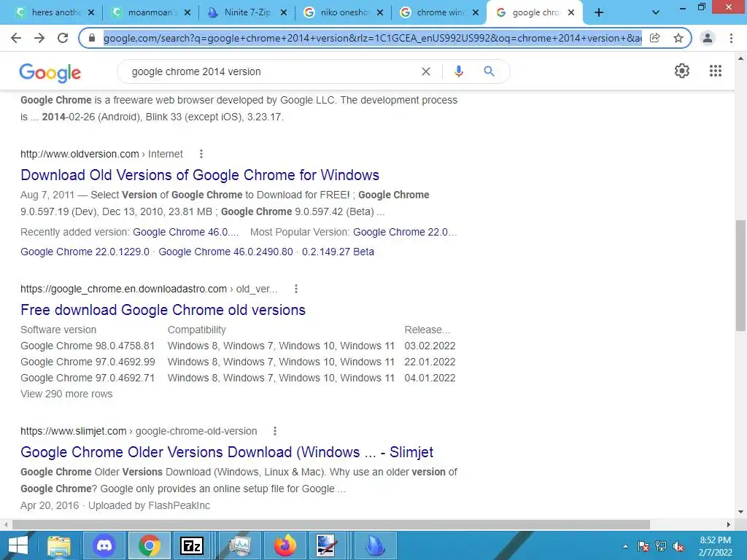The height and width of the screenshot is (560, 747).
Task: Open Download Old Versions of Google Chrome link
Action: (200, 175)
